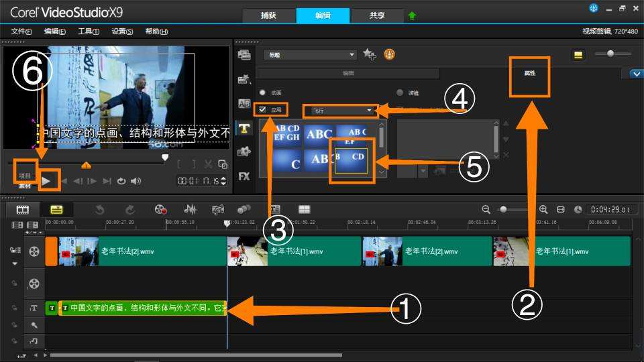644x362 pixels.
Task: Toggle Project playback mode
Action: [x=25, y=176]
